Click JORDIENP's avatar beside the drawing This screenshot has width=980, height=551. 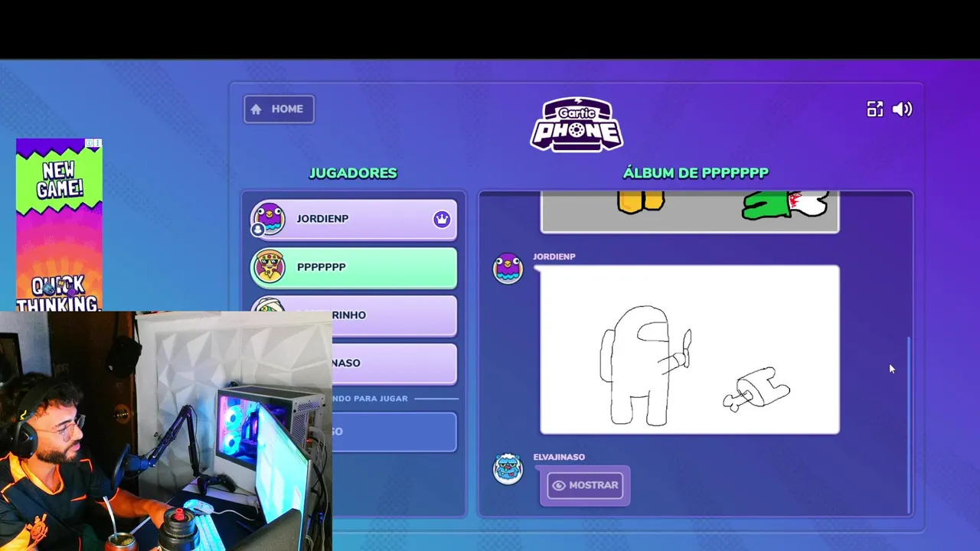pyautogui.click(x=508, y=269)
